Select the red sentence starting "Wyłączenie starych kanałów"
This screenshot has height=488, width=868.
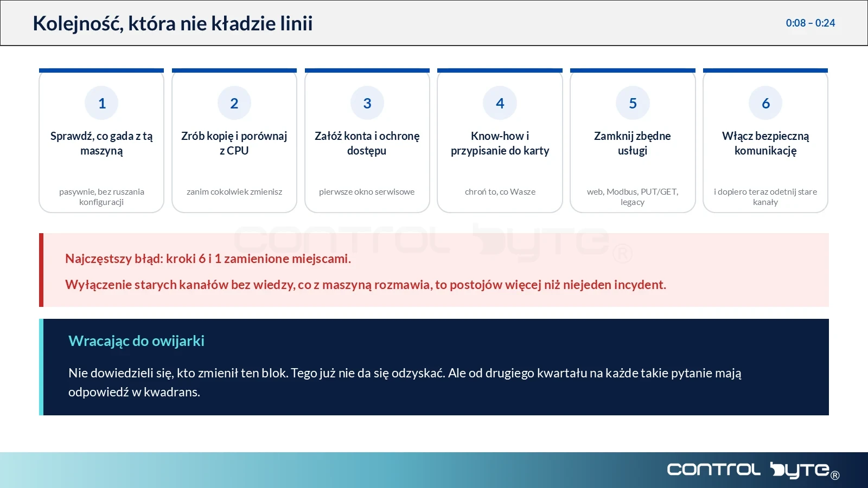pyautogui.click(x=366, y=285)
